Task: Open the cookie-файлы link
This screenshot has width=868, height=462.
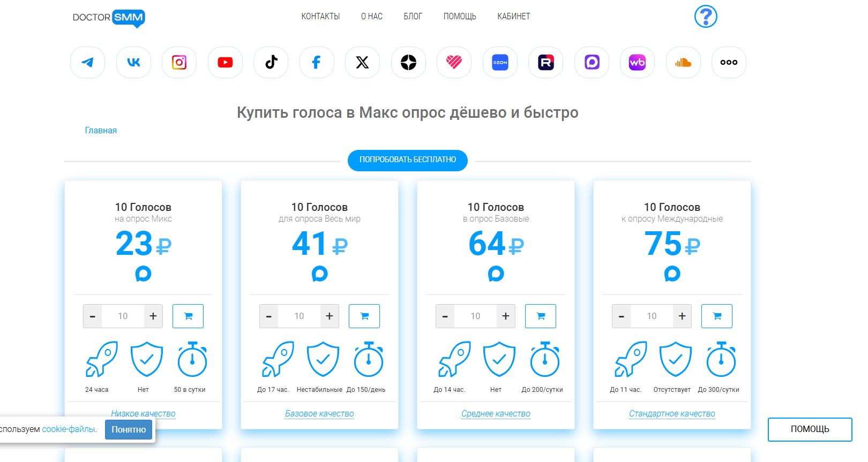Action: 69,429
